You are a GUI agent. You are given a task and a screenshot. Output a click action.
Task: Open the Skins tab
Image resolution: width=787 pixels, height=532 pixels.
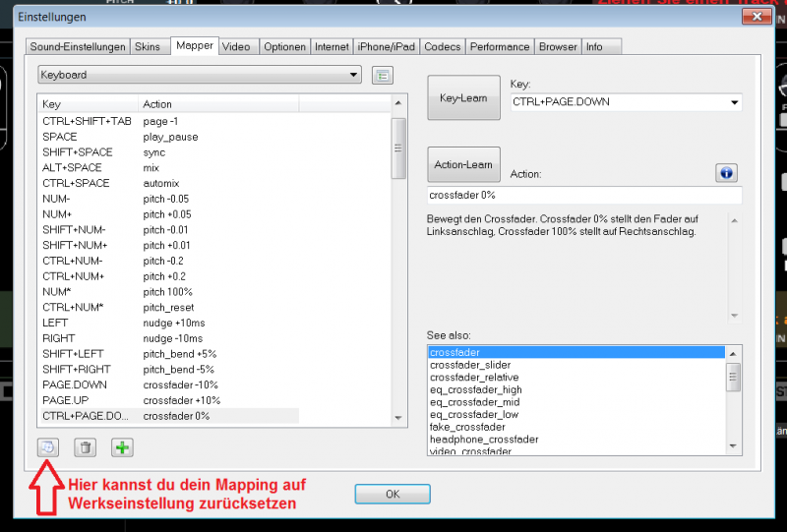click(x=147, y=46)
